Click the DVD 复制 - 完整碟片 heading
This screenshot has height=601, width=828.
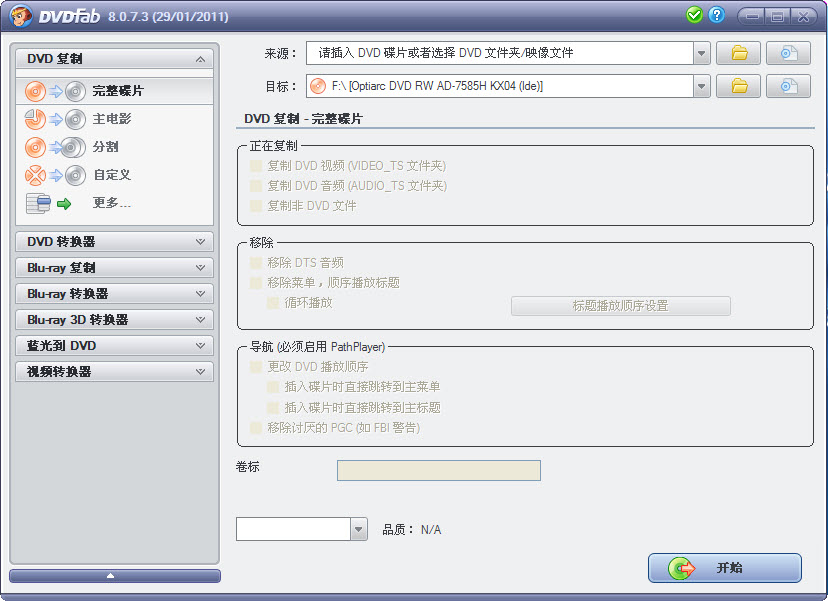[303, 119]
